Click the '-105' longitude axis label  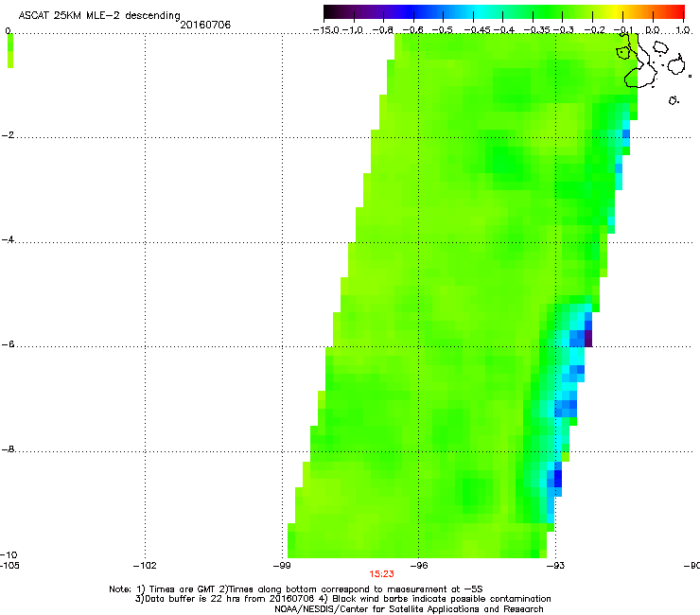tap(9, 566)
